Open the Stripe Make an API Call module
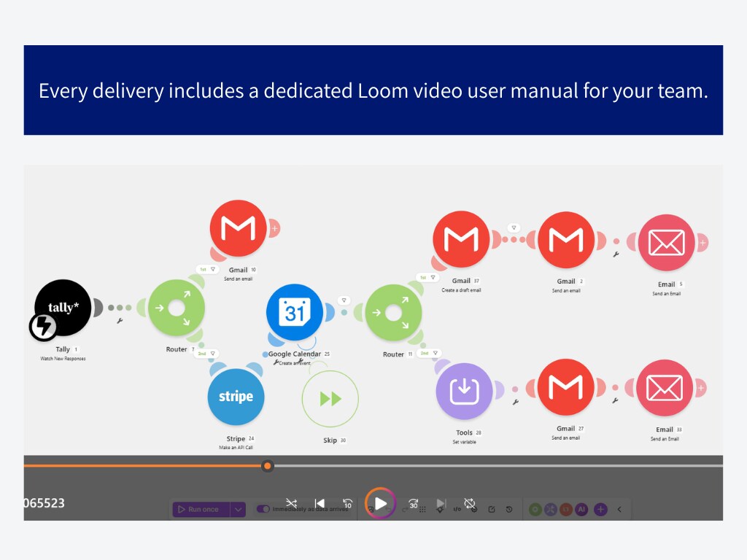 236,397
